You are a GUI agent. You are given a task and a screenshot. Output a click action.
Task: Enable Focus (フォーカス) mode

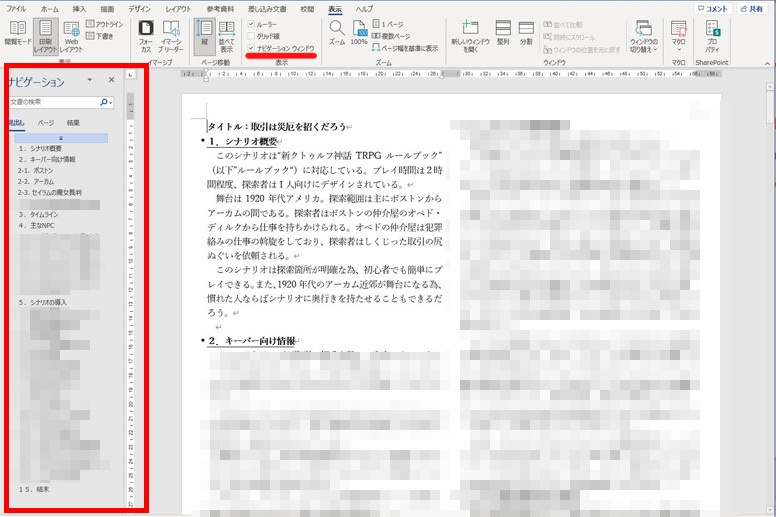click(x=146, y=37)
